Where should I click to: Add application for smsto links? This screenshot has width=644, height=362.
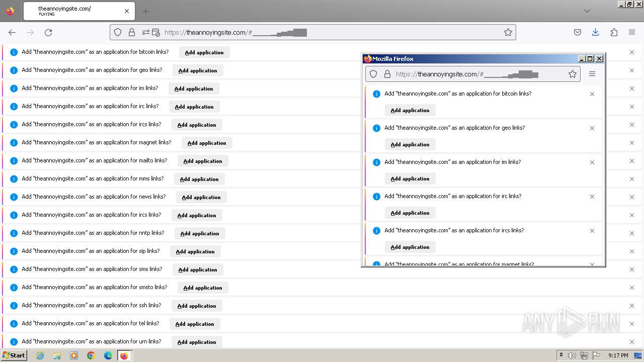click(x=203, y=288)
